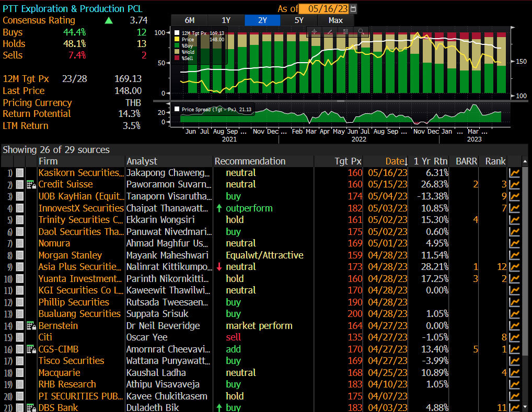Toggle the %Sell legend series
Image resolution: width=532 pixels, height=412 pixels.
point(177,58)
